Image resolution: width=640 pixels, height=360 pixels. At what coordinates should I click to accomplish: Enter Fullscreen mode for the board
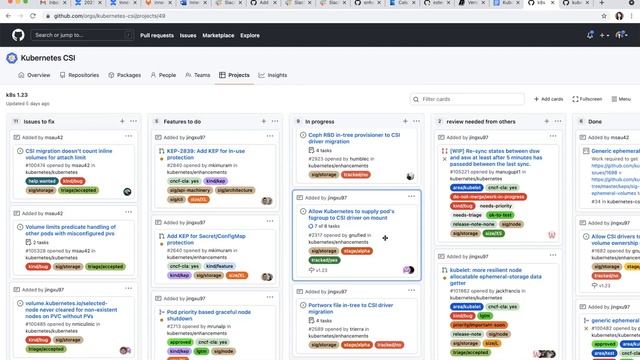[x=587, y=99]
